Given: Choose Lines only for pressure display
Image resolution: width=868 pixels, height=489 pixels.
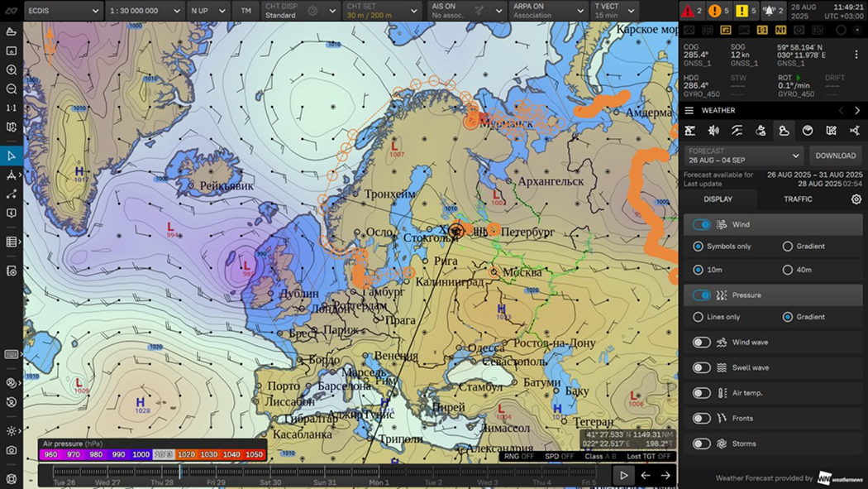Looking at the screenshot, I should (x=699, y=317).
